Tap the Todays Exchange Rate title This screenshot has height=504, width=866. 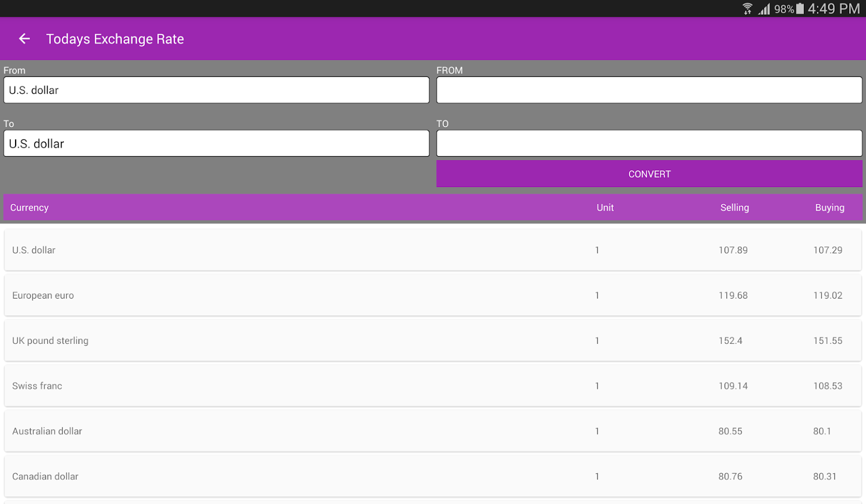point(115,39)
